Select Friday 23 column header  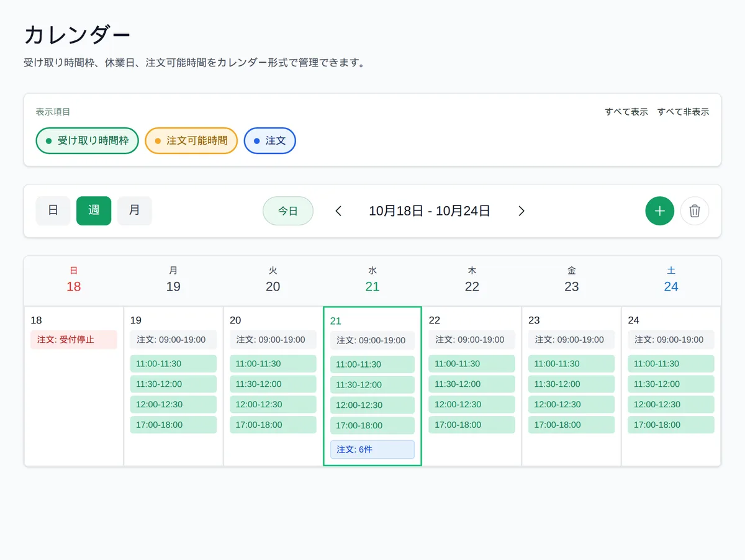click(572, 279)
